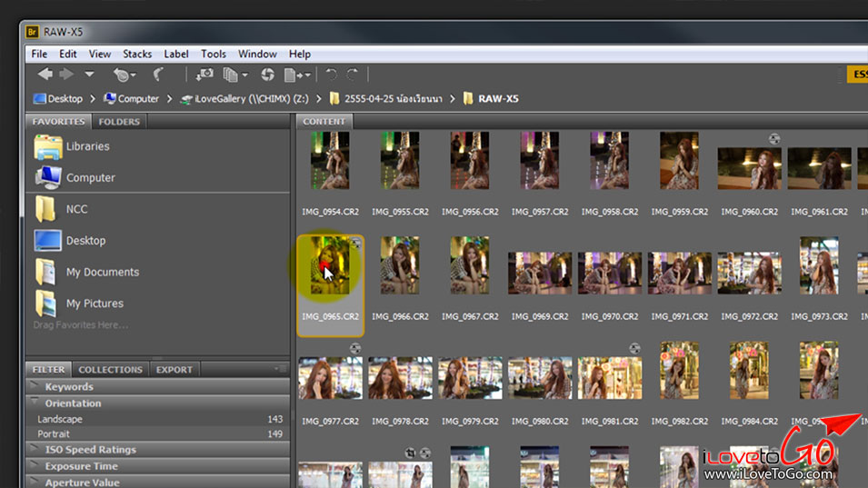Filter by Portrait orientation
Screen dimensions: 868x488
coord(158,433)
